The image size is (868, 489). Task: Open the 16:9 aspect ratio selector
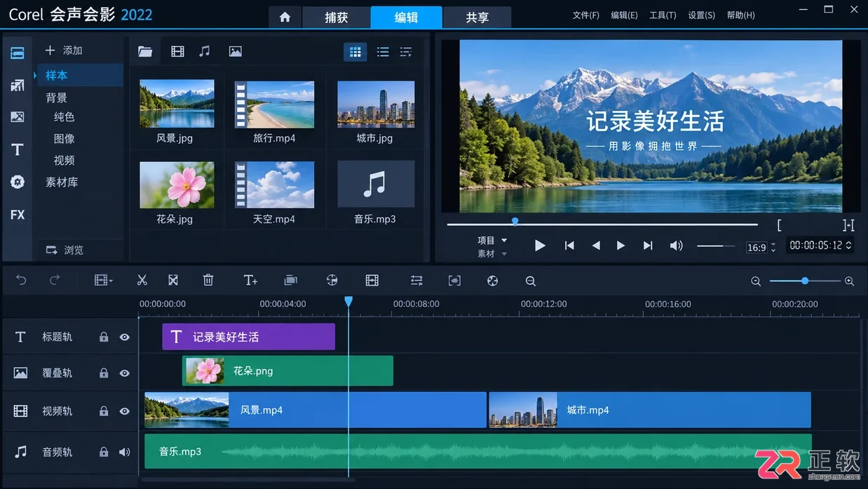761,247
